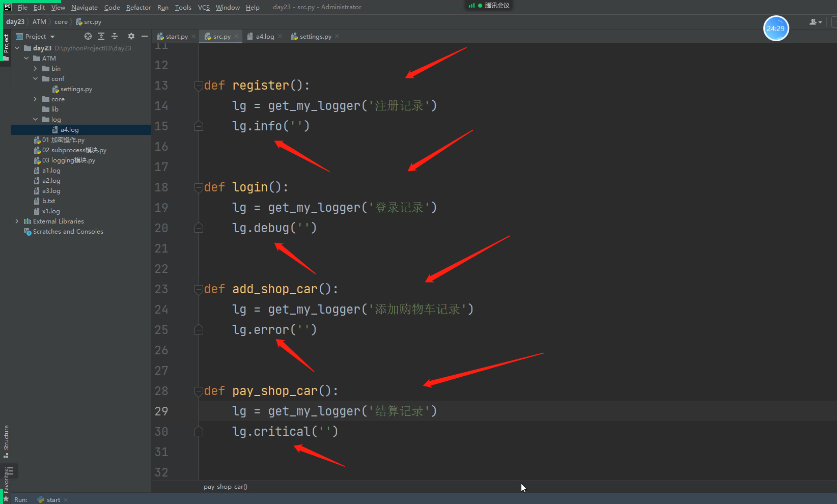Image resolution: width=837 pixels, height=504 pixels.
Task: Click the locate current file crosshair icon
Action: 88,36
